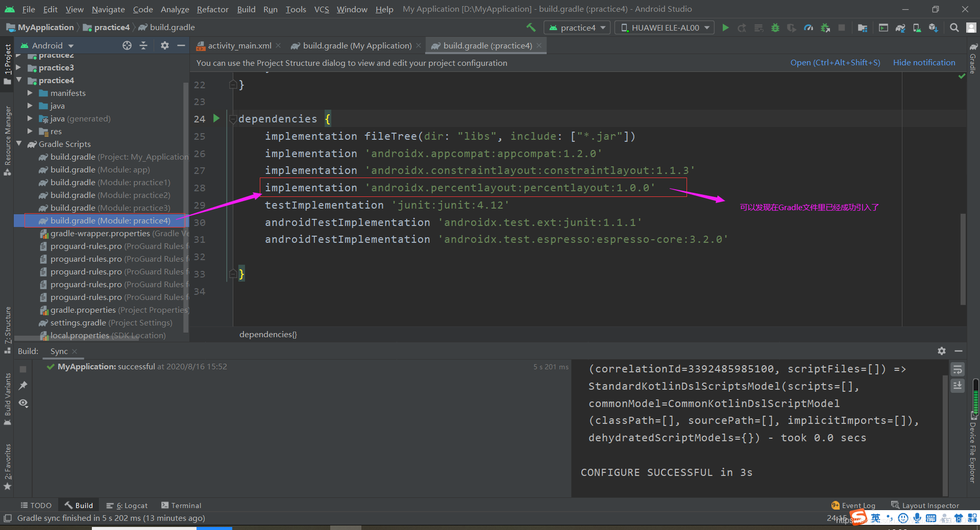The width and height of the screenshot is (980, 530).
Task: Switch to activity_main.xml editor tab
Action: pos(239,45)
